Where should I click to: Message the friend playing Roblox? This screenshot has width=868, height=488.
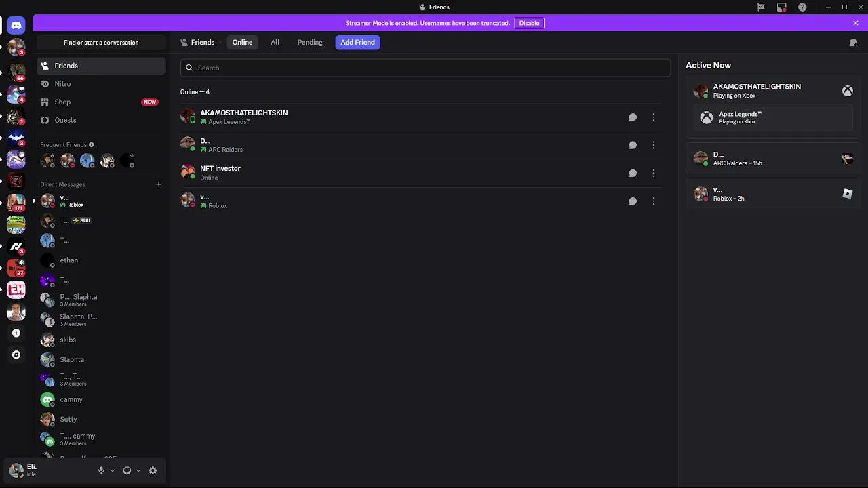(633, 201)
